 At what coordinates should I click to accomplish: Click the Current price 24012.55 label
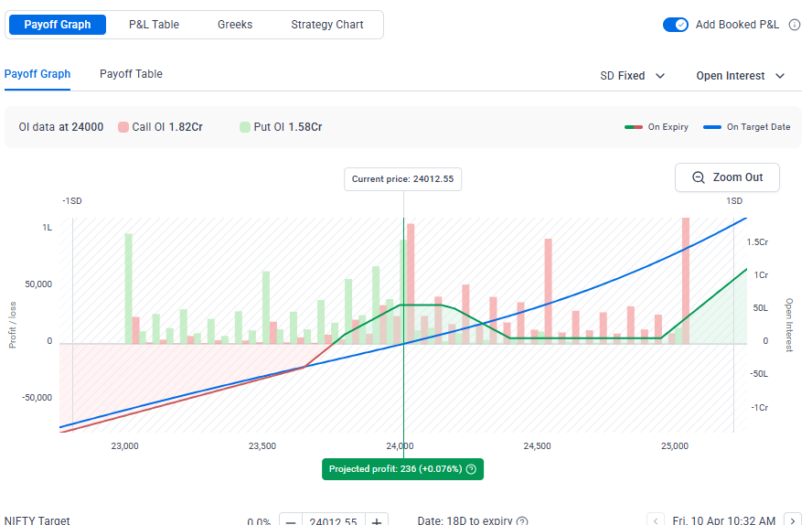(x=403, y=179)
